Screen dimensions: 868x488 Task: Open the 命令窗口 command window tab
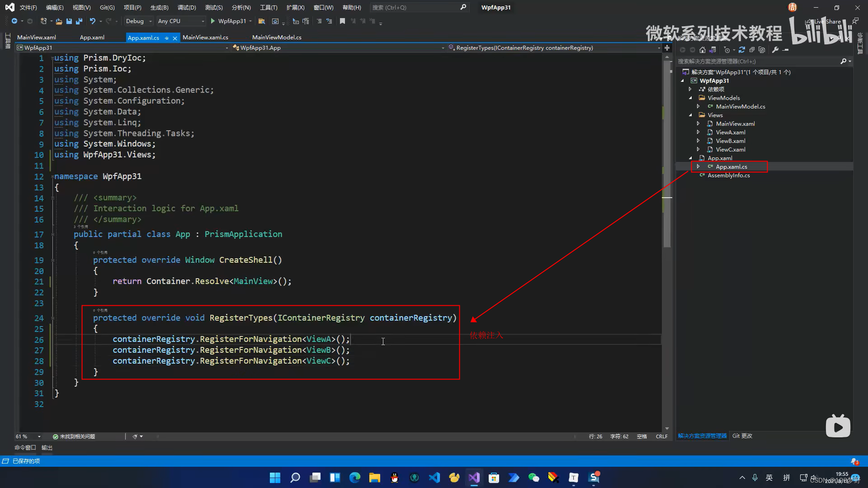(x=25, y=448)
